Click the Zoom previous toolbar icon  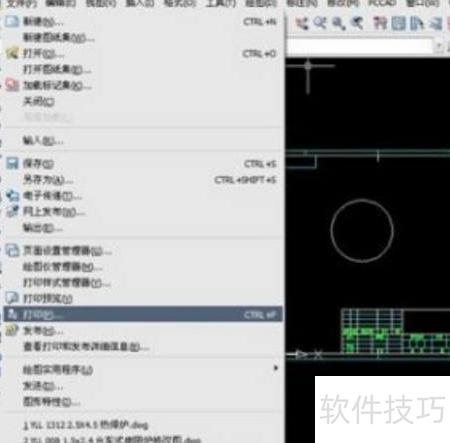point(357,24)
